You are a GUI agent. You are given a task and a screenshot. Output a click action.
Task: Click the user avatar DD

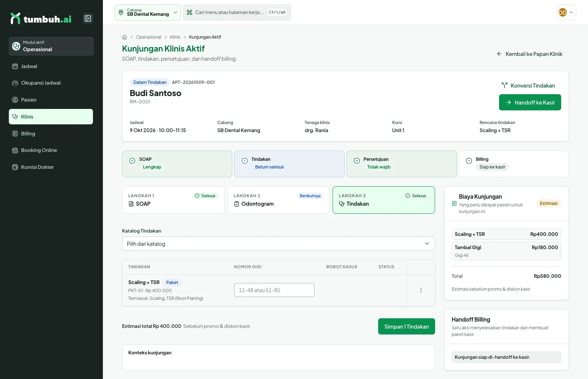tap(562, 13)
